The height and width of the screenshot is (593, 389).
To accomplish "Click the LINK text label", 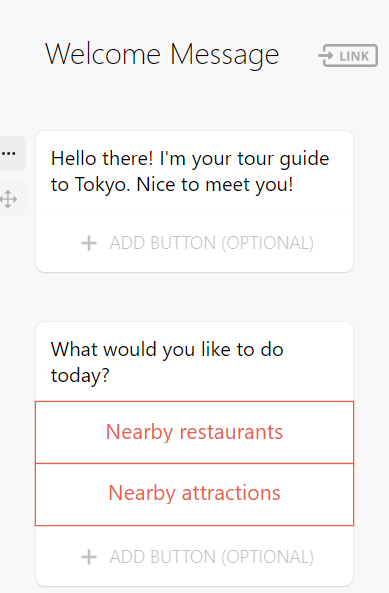I will (x=354, y=56).
